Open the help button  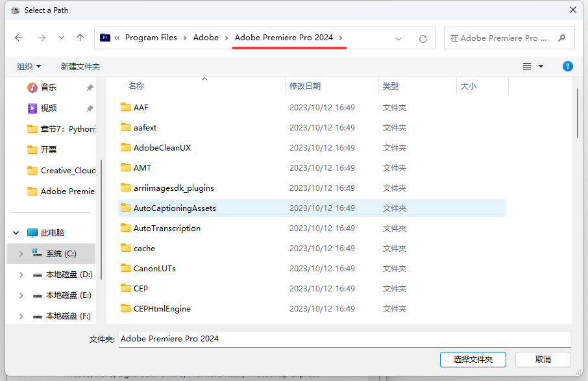(567, 66)
